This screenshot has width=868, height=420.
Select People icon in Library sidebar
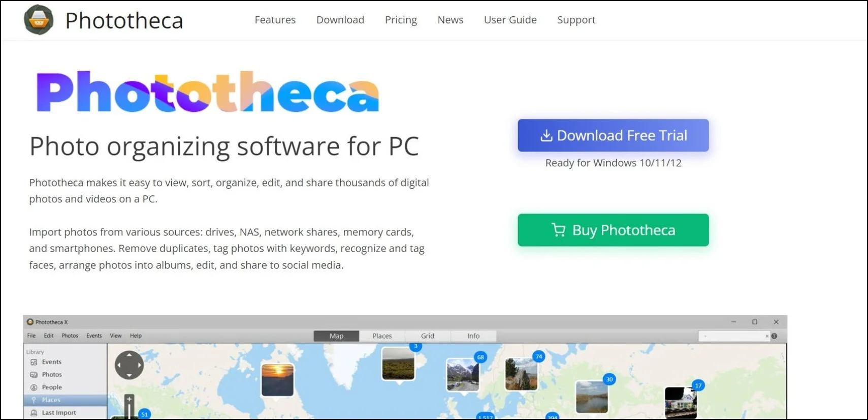[x=34, y=387]
